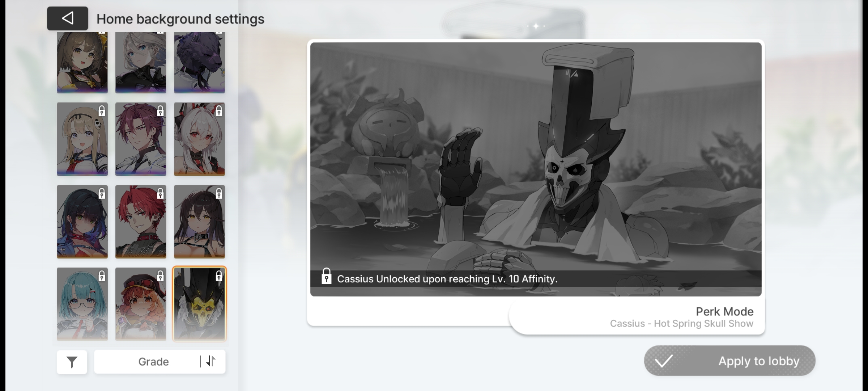Pick the brown-haired girl with yellow ribbon

coord(82,62)
